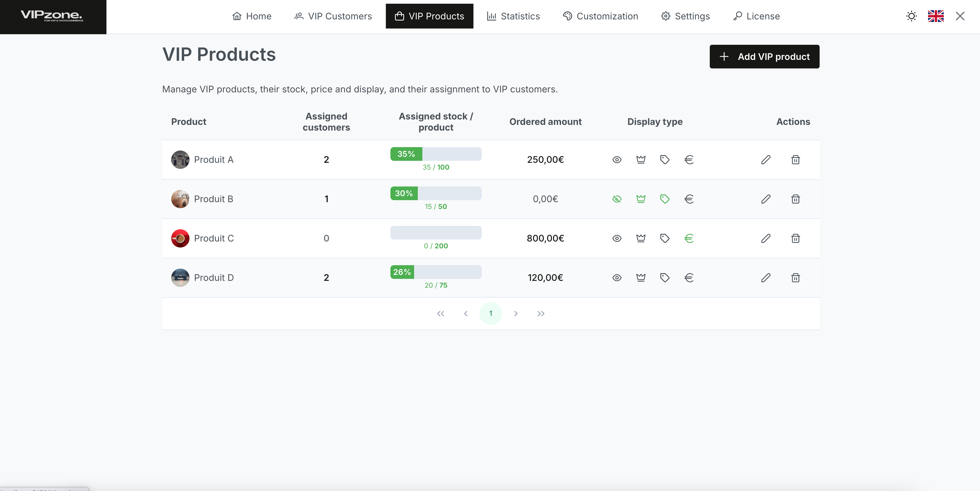This screenshot has width=980, height=491.
Task: Click price tag icon for Produit D
Action: pos(665,278)
